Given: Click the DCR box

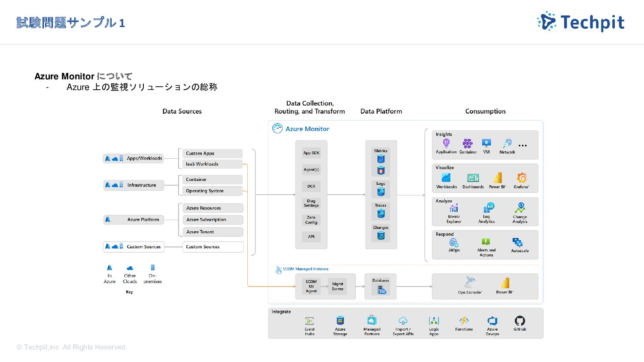Looking at the screenshot, I should [311, 186].
